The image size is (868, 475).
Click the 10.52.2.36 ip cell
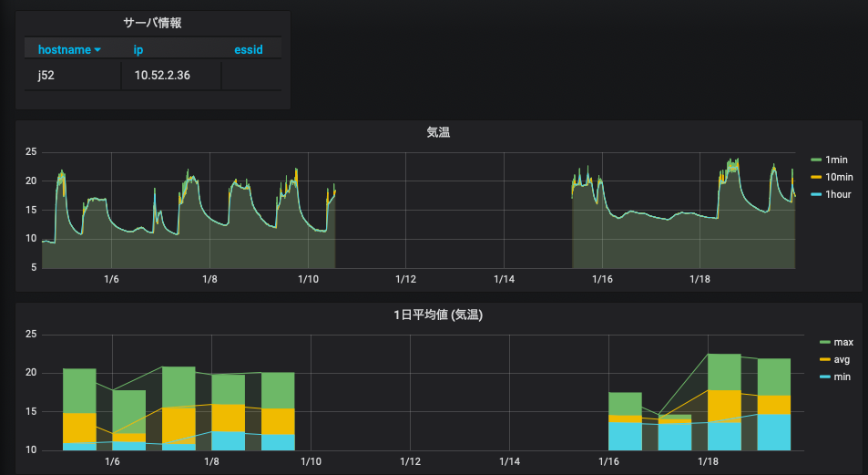pos(162,76)
